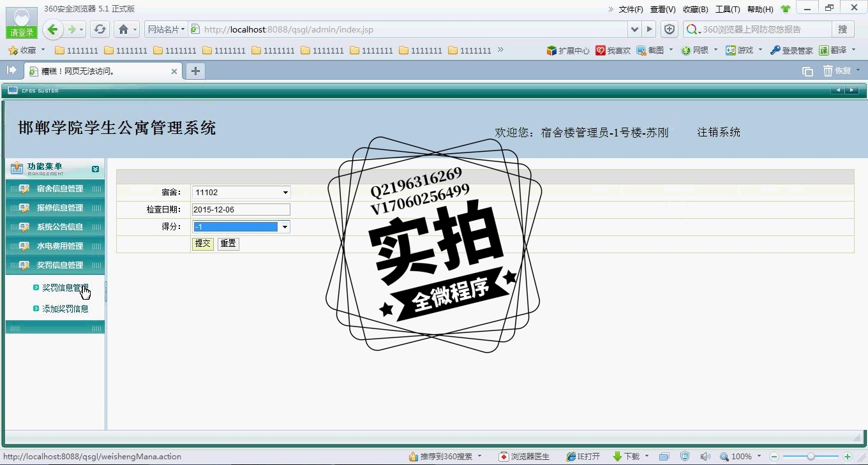Click the window restore icon beside 恢复
Image resolution: width=868 pixels, height=465 pixels.
coord(807,71)
